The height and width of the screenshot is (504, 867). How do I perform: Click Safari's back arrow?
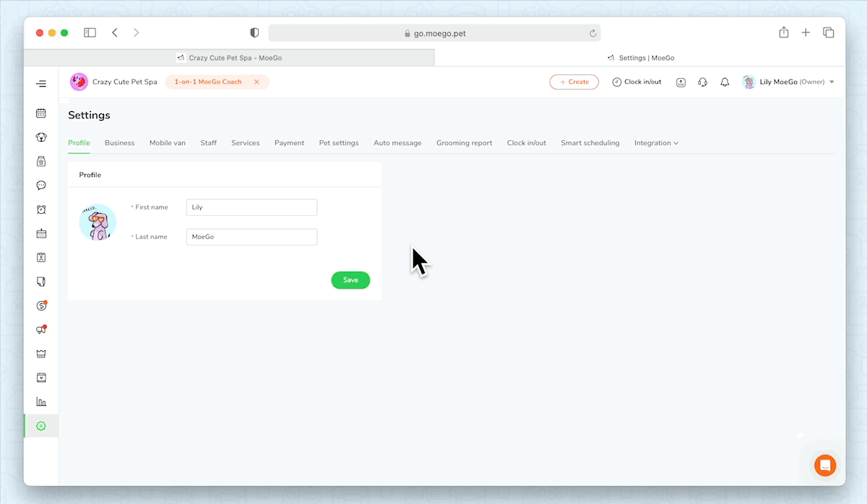115,32
